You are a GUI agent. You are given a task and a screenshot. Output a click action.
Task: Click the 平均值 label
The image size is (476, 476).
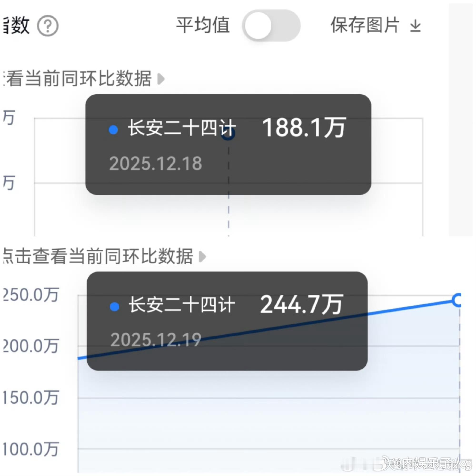pos(203,25)
